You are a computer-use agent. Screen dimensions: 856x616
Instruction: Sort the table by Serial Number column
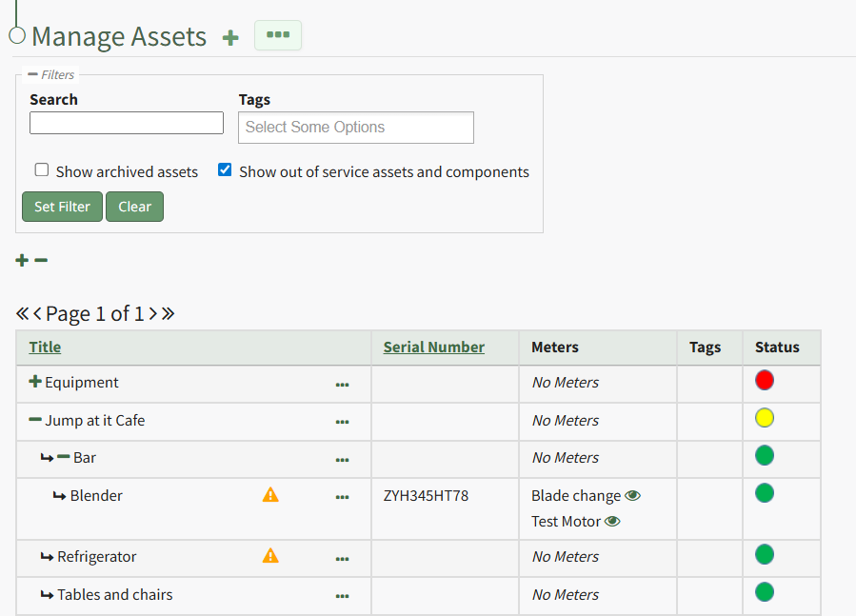pos(433,348)
